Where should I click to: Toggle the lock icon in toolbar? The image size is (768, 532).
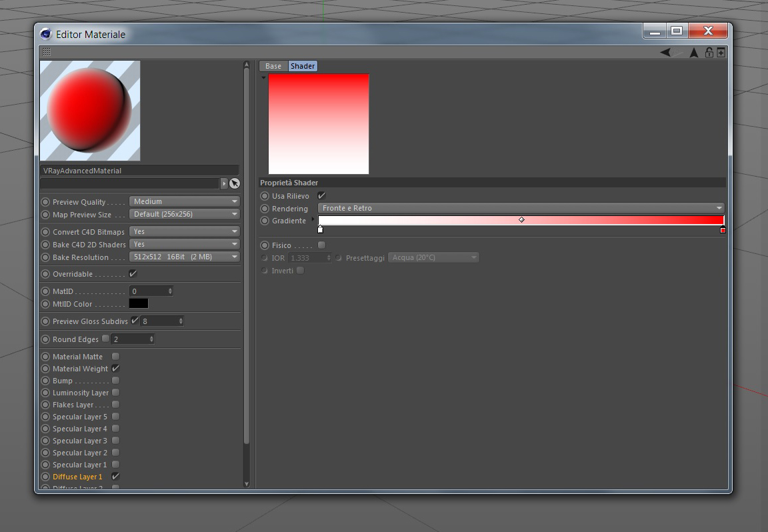click(709, 53)
